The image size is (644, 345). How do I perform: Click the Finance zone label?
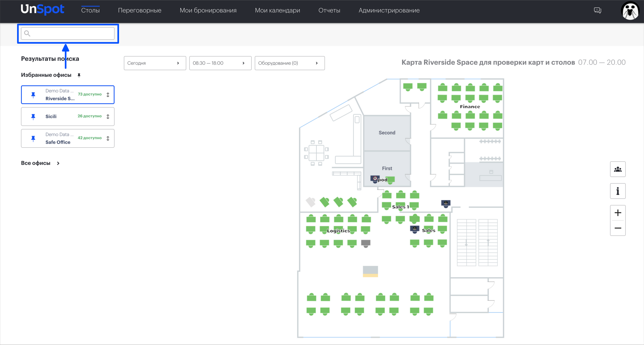[470, 107]
